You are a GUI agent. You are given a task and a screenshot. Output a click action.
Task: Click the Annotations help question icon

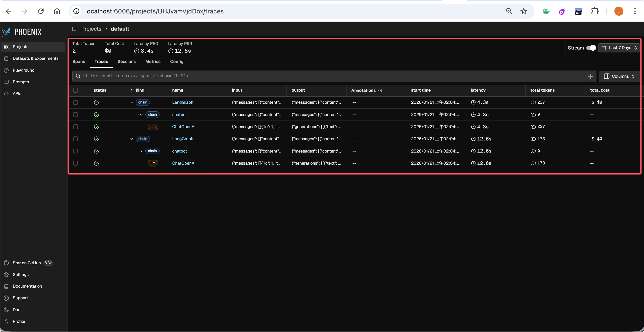coord(380,91)
